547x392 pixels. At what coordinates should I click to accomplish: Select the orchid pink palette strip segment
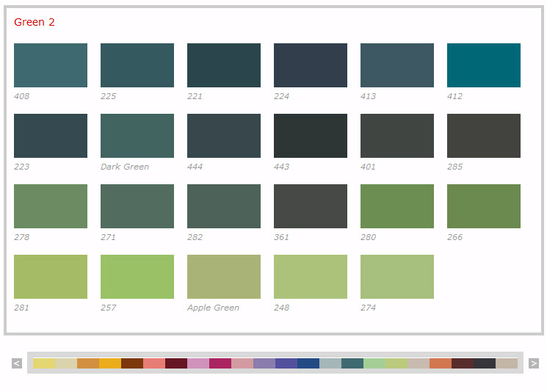[198, 363]
